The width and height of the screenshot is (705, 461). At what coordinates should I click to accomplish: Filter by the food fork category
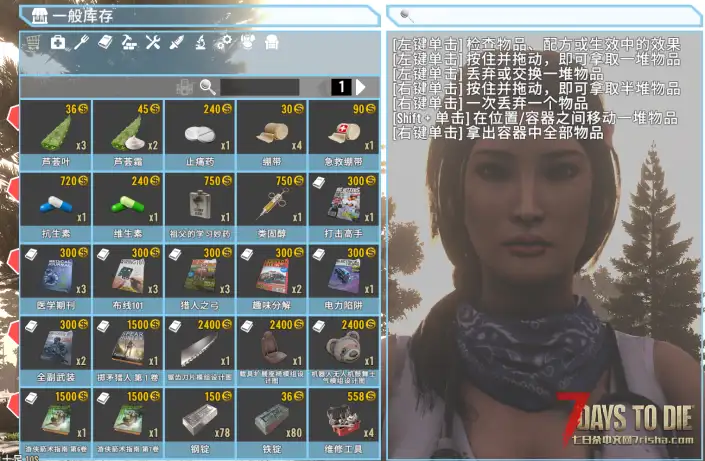(x=81, y=43)
